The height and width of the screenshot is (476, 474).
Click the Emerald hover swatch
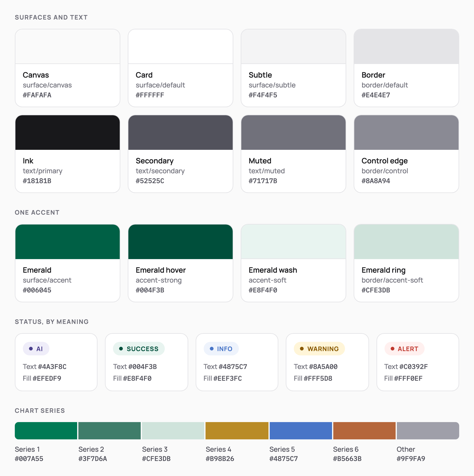point(180,242)
